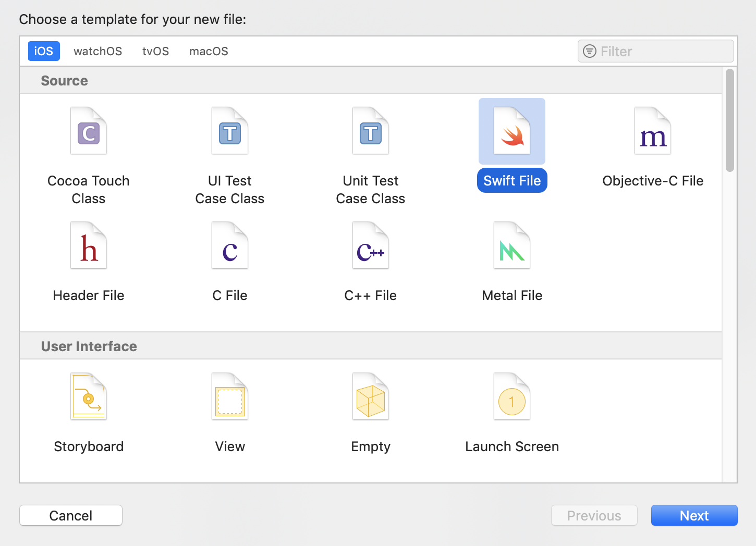
Task: Click the Objective-C File label
Action: (653, 181)
